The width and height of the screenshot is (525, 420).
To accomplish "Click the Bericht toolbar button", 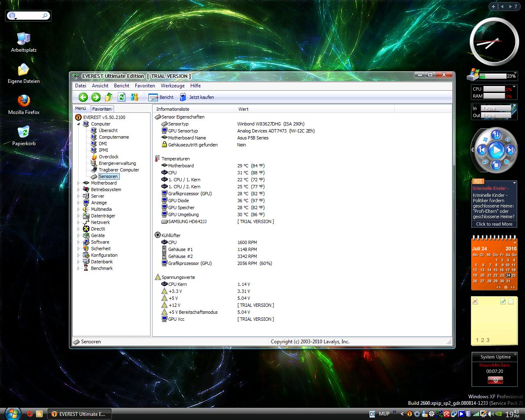I will click(x=161, y=97).
